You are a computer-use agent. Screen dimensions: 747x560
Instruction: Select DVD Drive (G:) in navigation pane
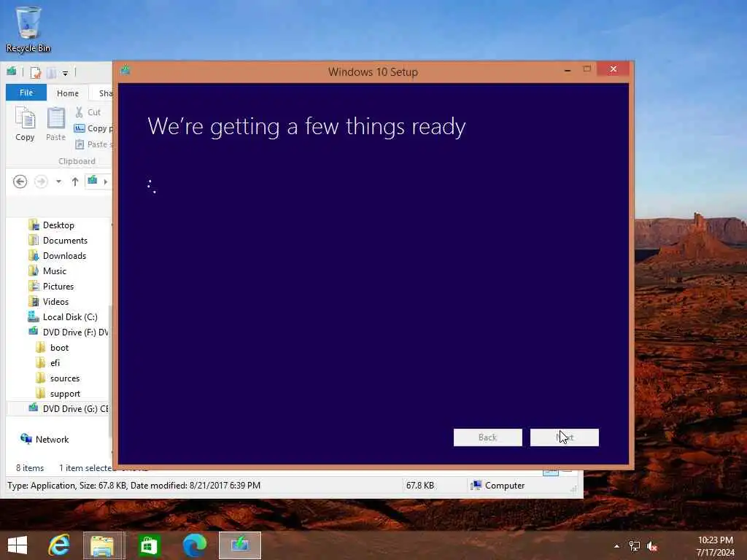click(x=75, y=408)
